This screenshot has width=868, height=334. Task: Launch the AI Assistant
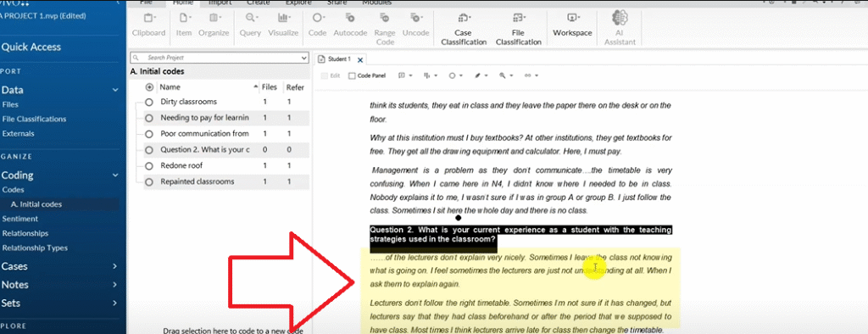[620, 29]
